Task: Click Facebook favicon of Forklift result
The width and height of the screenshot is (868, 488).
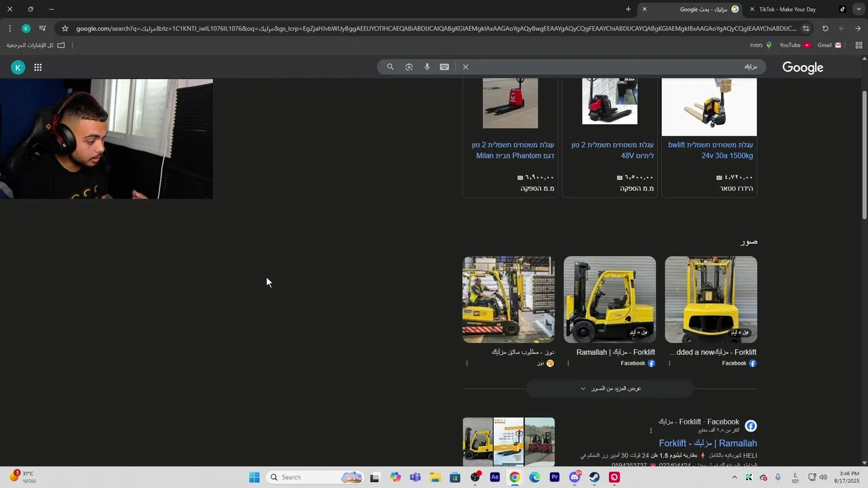Action: [x=751, y=426]
